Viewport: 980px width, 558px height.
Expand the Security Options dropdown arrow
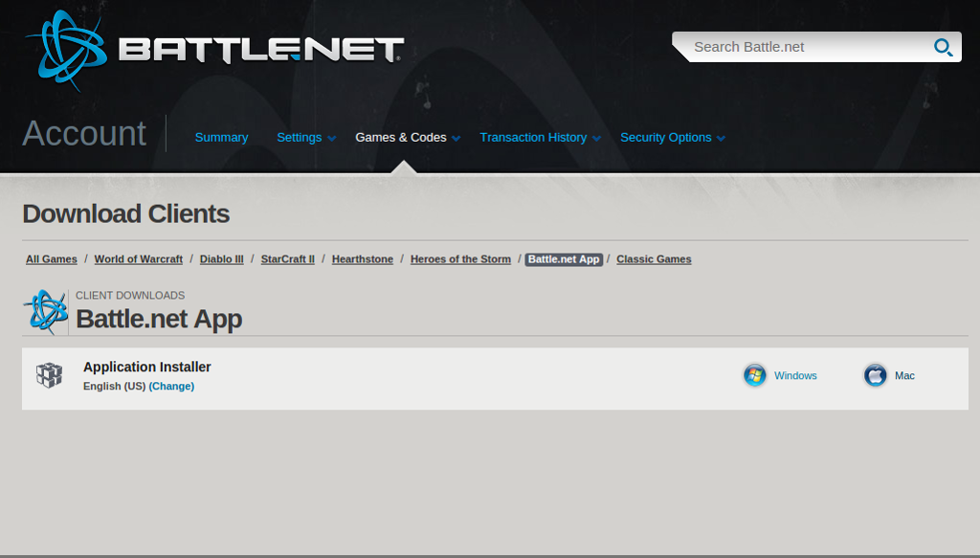click(x=722, y=139)
